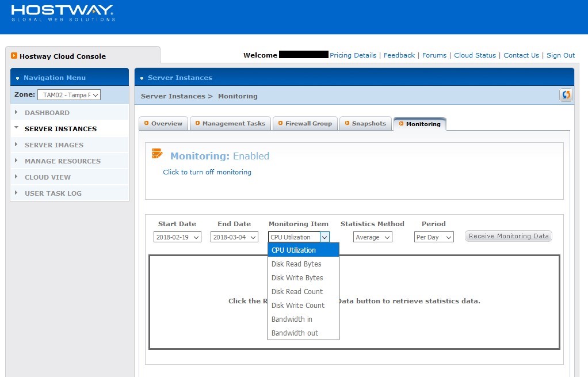Screen dimensions: 588x377
Task: Select Disk Read Count option
Action: 303,292
